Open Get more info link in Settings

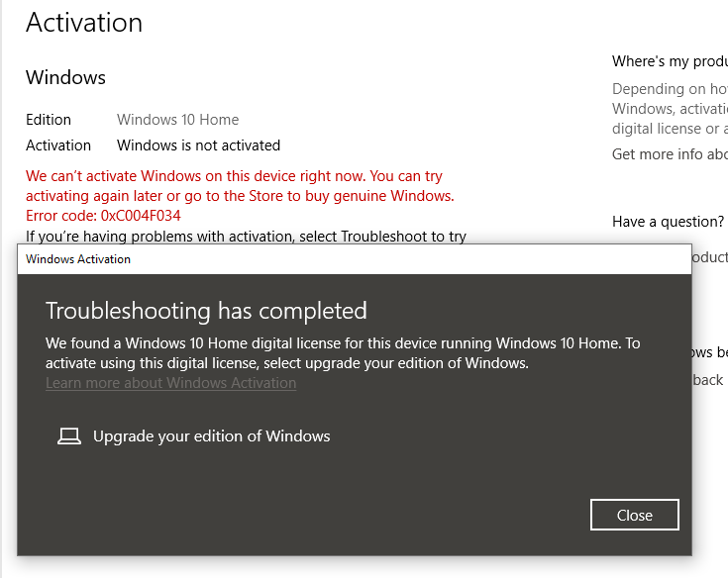point(670,154)
